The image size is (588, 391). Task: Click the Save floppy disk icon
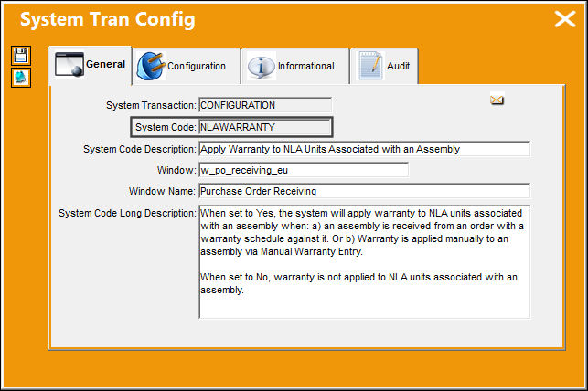(21, 56)
